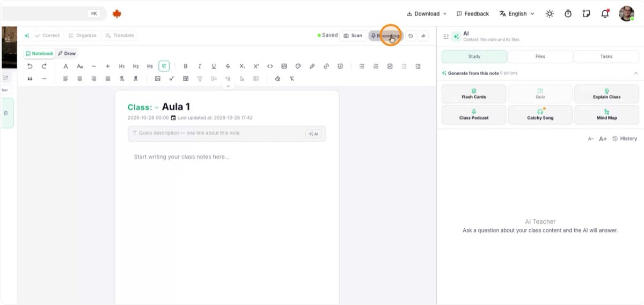Open the text color palette picker
This screenshot has height=305, width=644.
(x=298, y=66)
